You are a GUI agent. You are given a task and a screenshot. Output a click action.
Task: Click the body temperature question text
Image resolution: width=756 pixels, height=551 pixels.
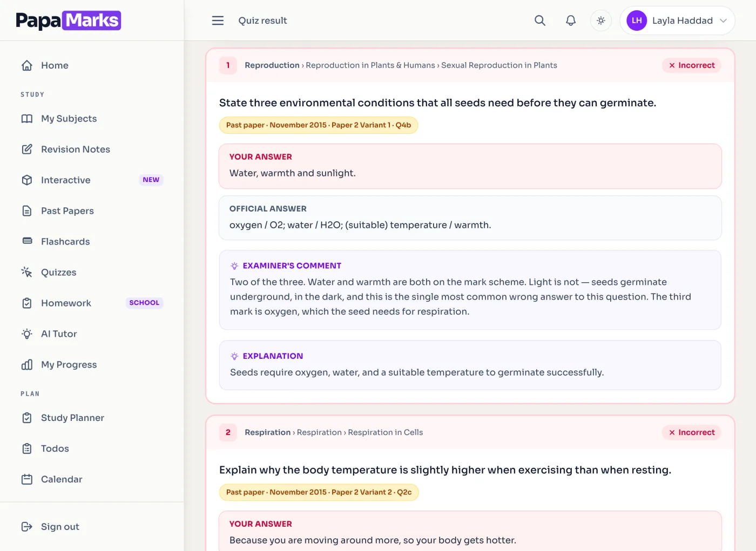[x=446, y=470]
